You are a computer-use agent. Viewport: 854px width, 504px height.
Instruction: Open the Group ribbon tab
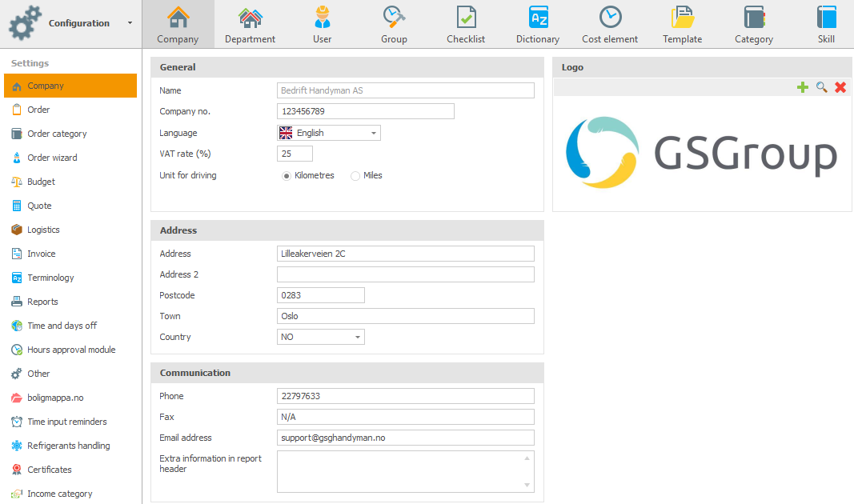[x=394, y=25]
